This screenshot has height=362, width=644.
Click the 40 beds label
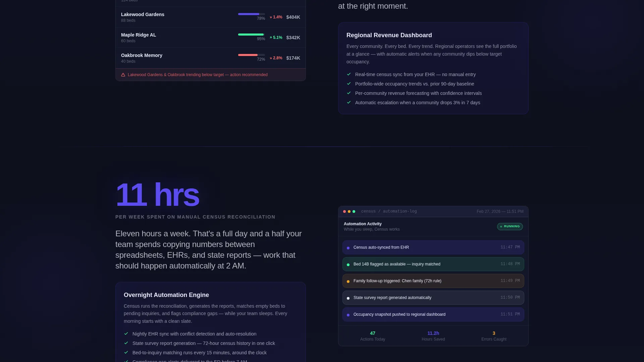(x=128, y=61)
